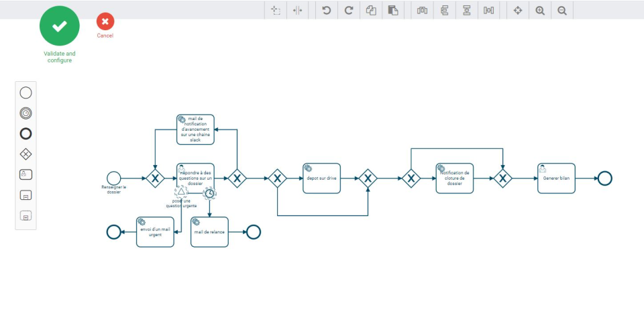Copy the selected diagram elements

pyautogui.click(x=371, y=10)
